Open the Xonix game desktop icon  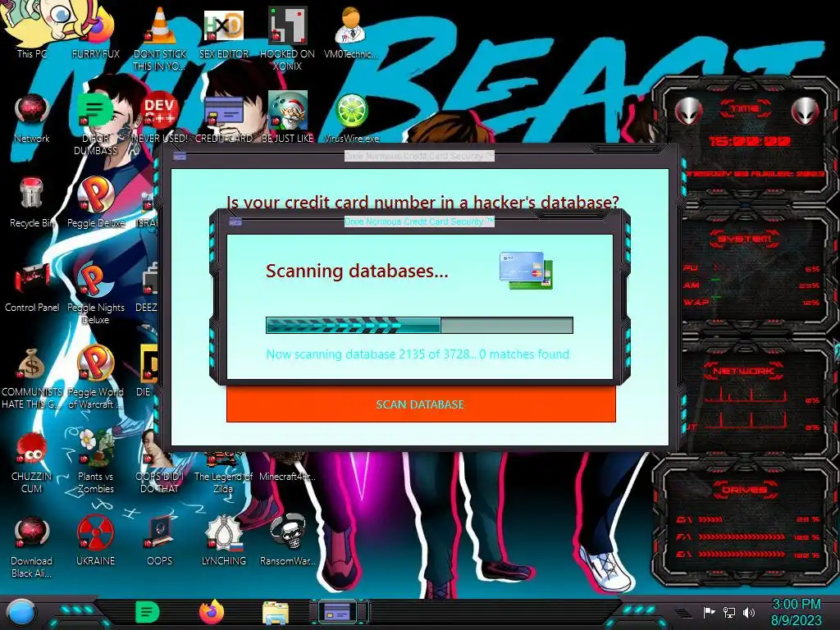point(287,25)
